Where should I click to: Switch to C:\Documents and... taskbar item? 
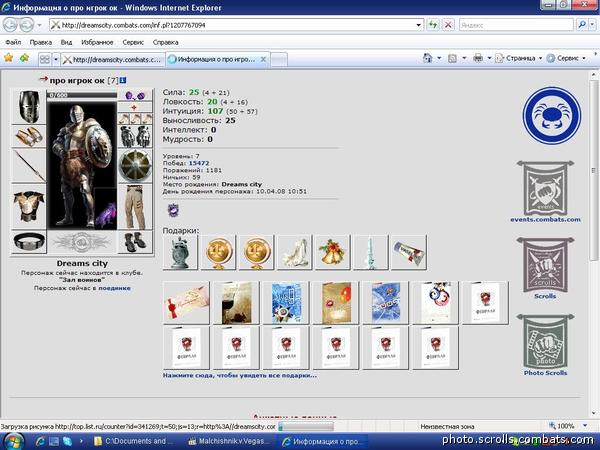point(135,441)
